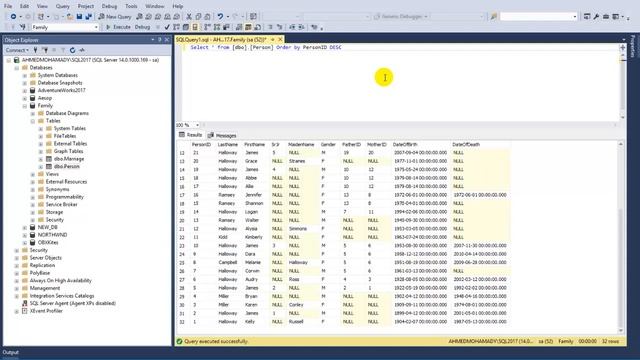Open the 100 % zoom dropdown
This screenshot has height=360, width=640.
click(198, 125)
